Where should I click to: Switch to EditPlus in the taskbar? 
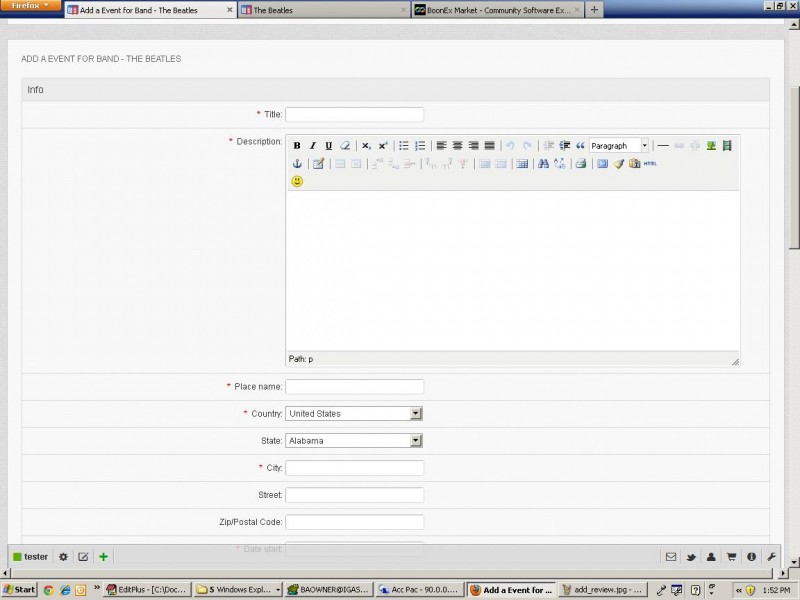(x=147, y=590)
